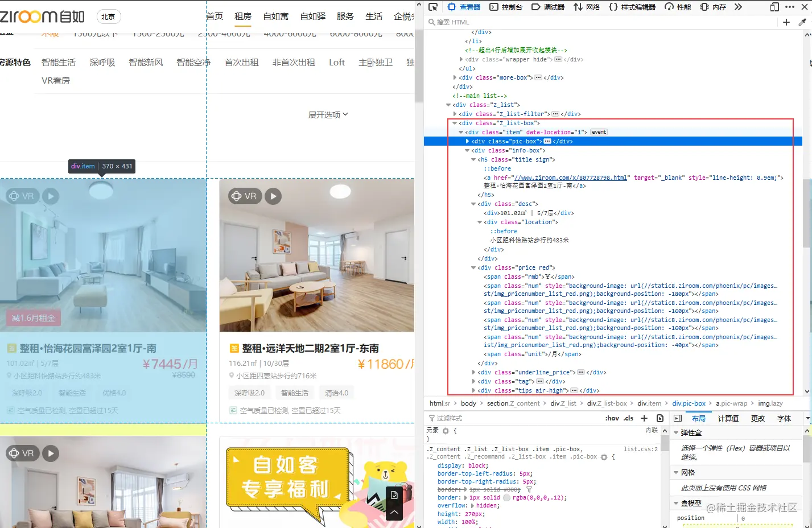Click the event badge on the item div
The image size is (812, 528).
(x=599, y=132)
